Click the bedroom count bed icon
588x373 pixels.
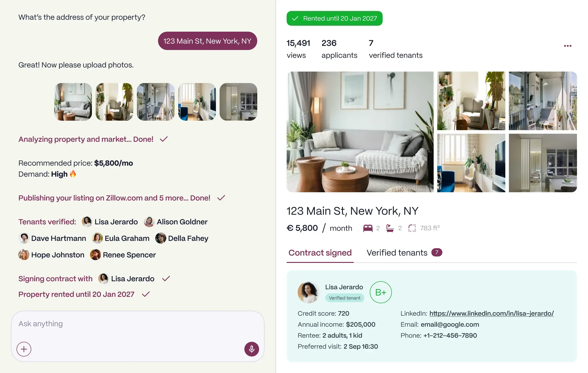(x=368, y=228)
